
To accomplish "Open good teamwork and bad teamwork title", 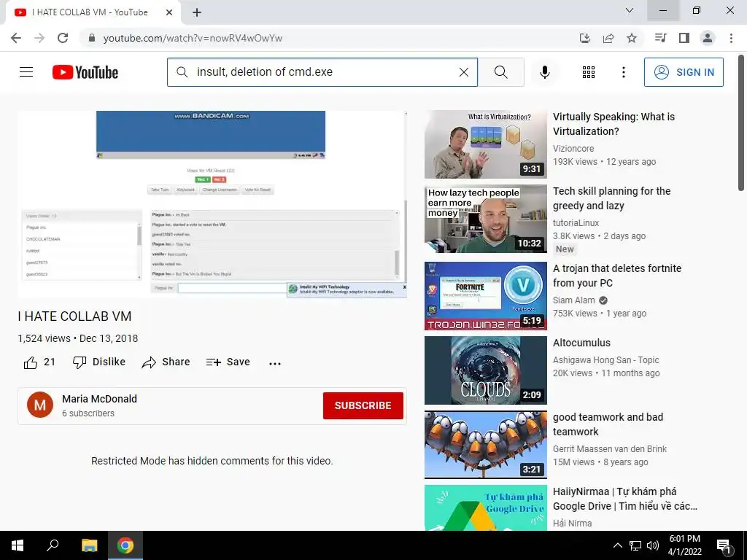I will point(608,424).
